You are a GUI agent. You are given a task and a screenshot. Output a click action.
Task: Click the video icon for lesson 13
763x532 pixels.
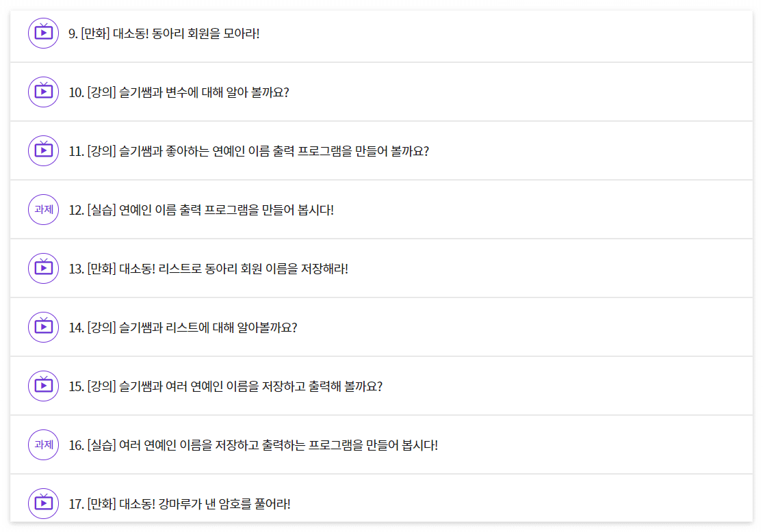[42, 268]
